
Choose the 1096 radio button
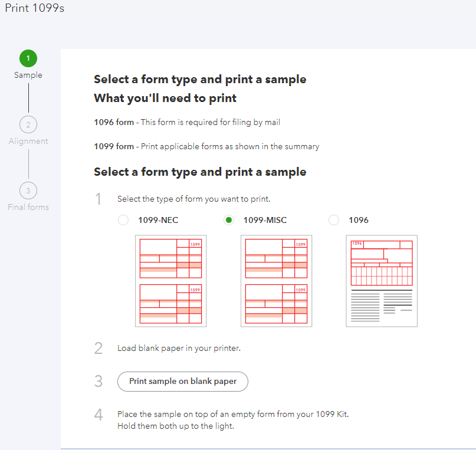[x=334, y=220]
